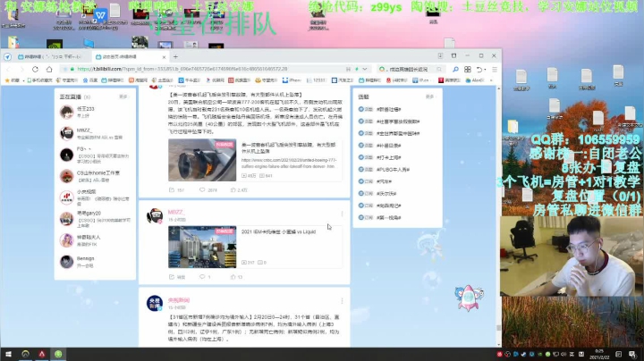Open the 12333 bookmark
The image size is (644, 361).
[x=317, y=80]
